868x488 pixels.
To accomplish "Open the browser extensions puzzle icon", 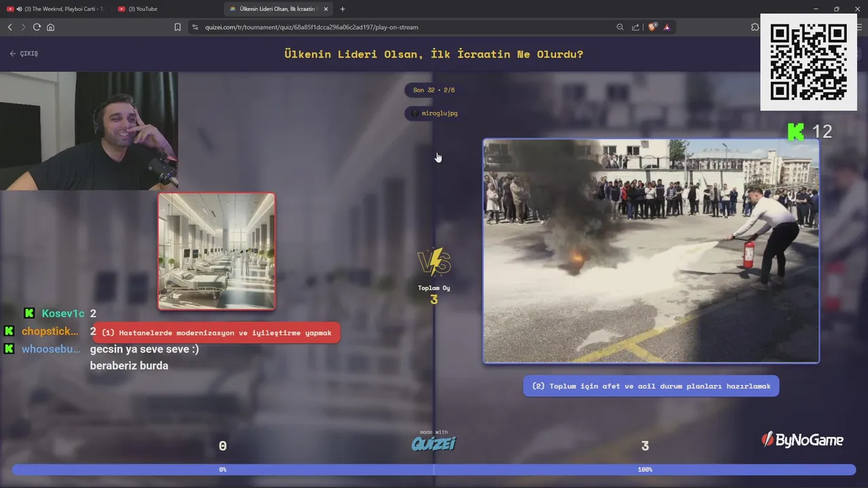I will coord(755,27).
